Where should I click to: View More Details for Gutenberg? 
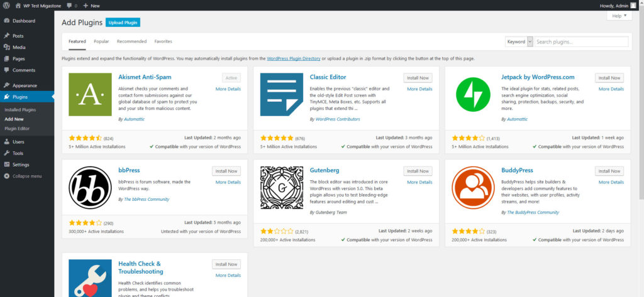pyautogui.click(x=419, y=182)
